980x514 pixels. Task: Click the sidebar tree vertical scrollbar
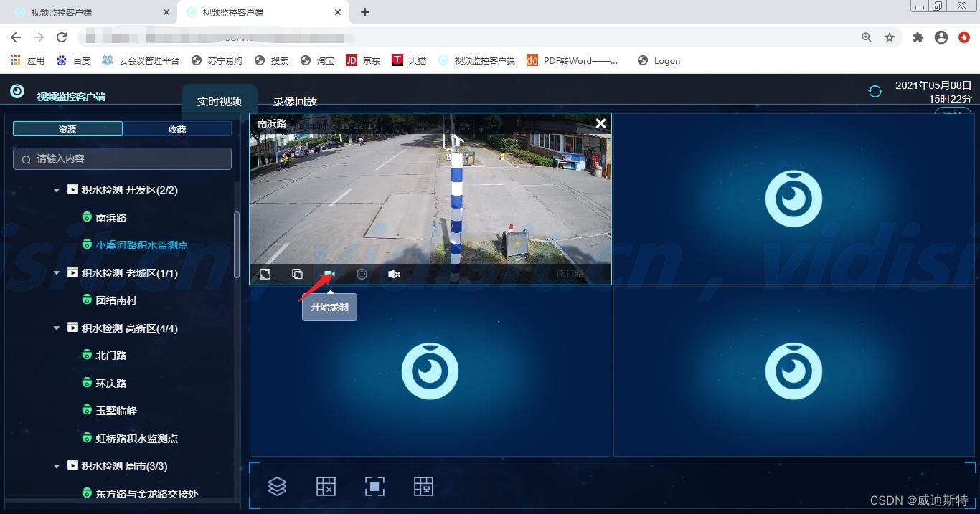pyautogui.click(x=237, y=245)
